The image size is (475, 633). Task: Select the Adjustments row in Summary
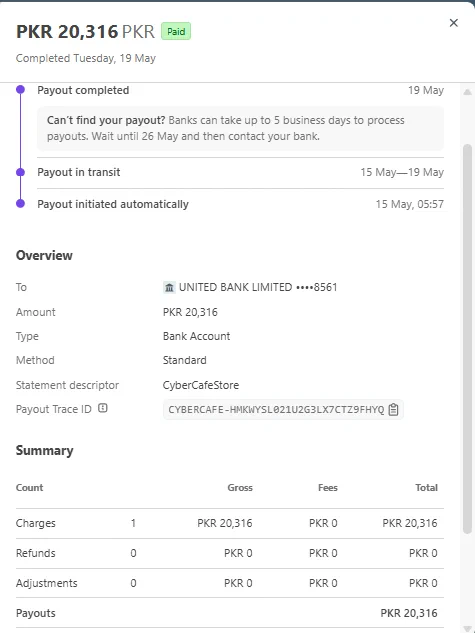(x=230, y=583)
